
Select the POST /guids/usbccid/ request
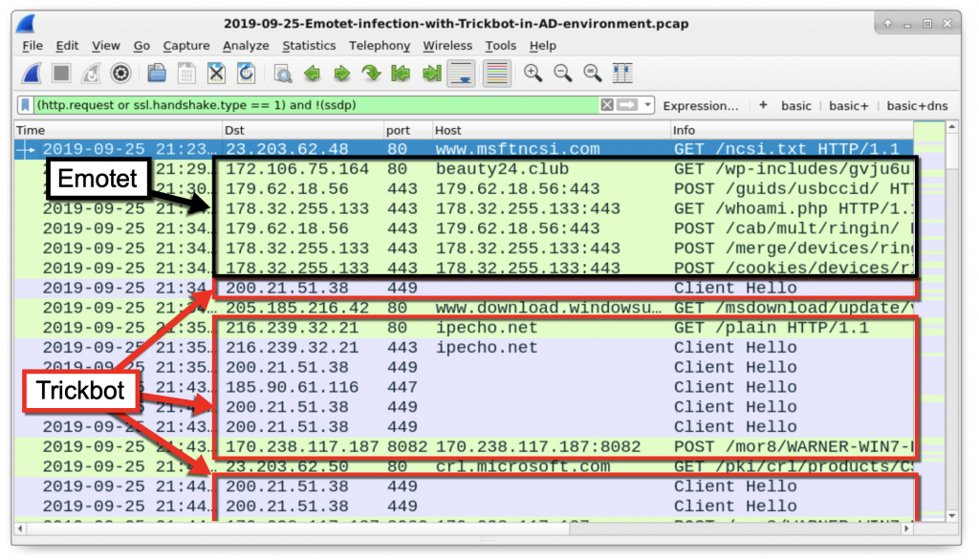pyautogui.click(x=793, y=188)
